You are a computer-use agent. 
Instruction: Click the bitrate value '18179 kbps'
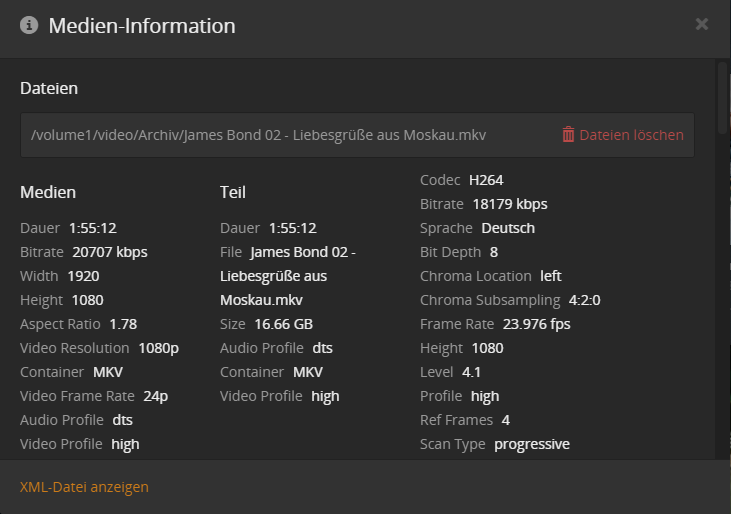[510, 204]
